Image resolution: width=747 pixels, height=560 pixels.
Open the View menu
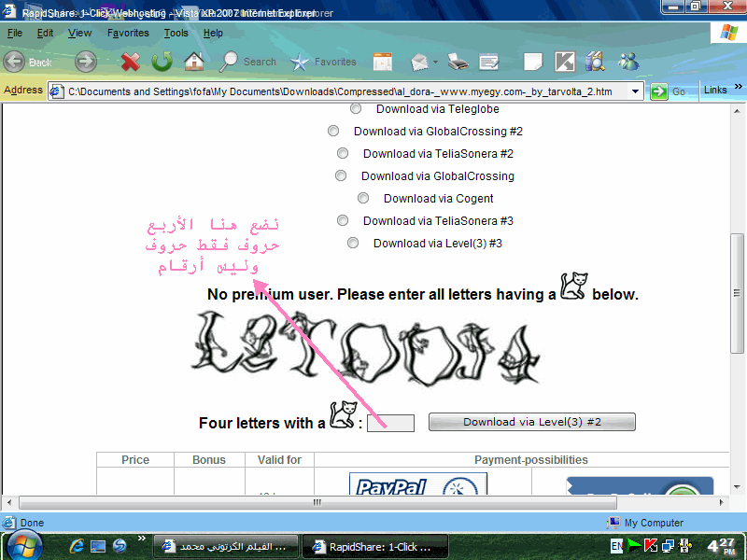tap(79, 33)
